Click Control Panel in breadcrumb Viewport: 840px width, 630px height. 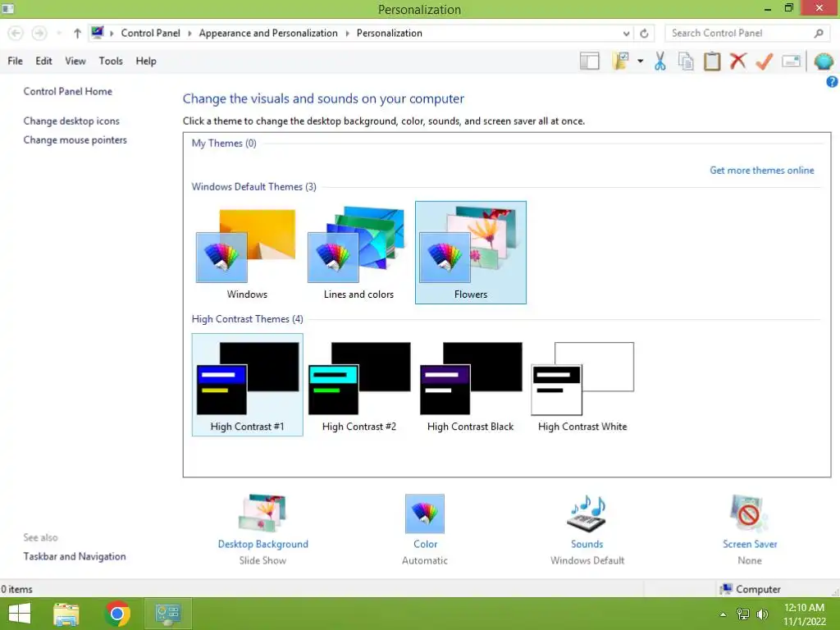(151, 33)
